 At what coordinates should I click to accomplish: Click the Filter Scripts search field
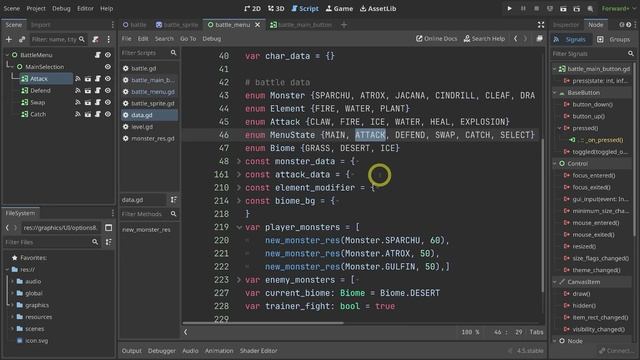[149, 53]
